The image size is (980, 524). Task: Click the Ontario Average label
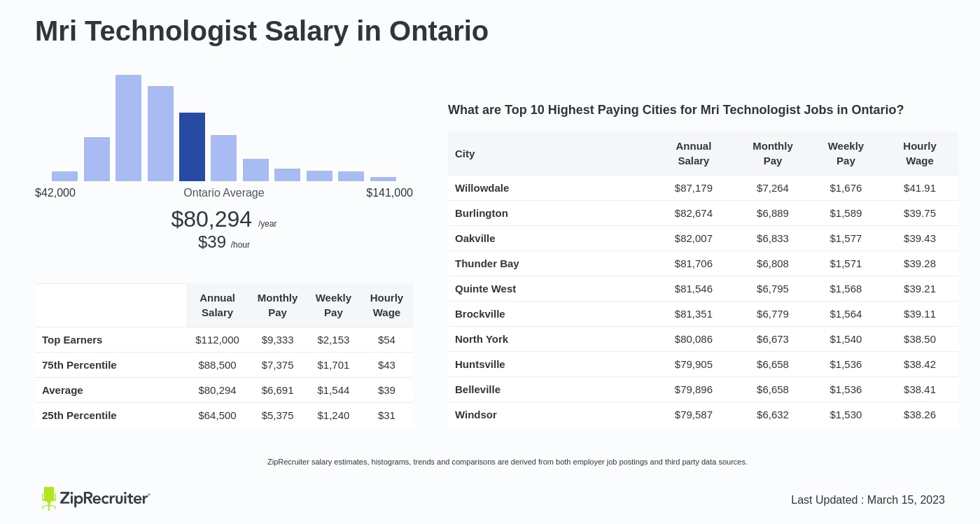pos(224,193)
